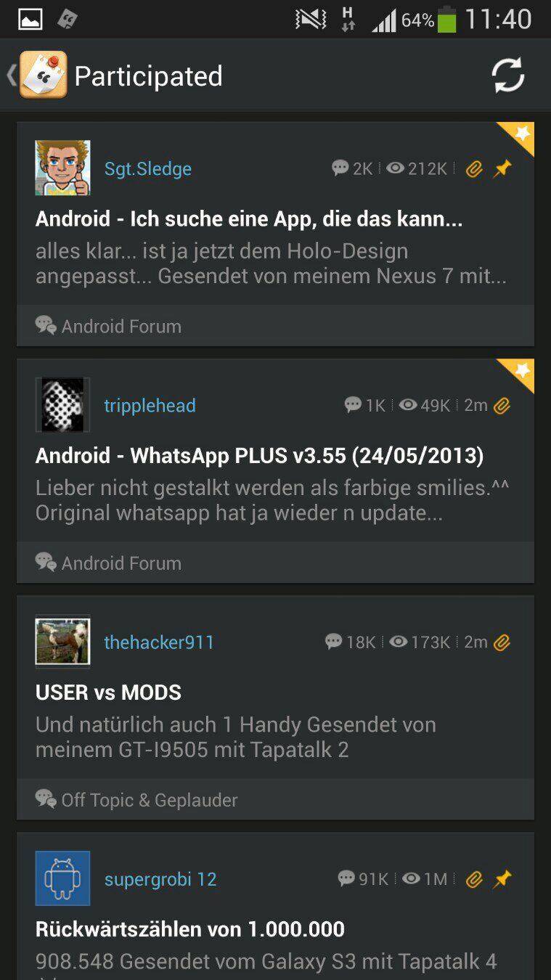Tap paperclip attachment icon on Sgt.Sledge thread
The height and width of the screenshot is (980, 551).
[474, 169]
